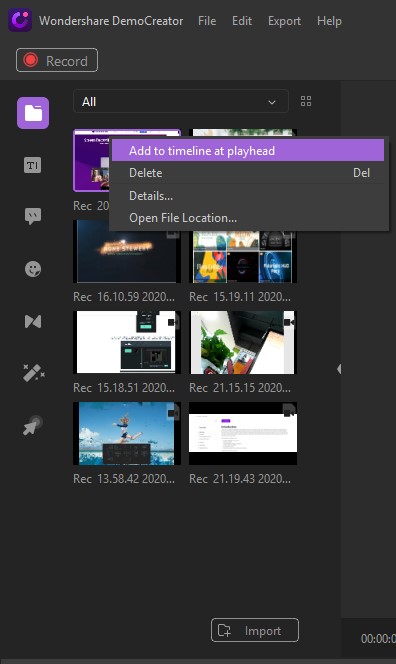
Task: Open the Titles text panel icon
Action: 33,165
